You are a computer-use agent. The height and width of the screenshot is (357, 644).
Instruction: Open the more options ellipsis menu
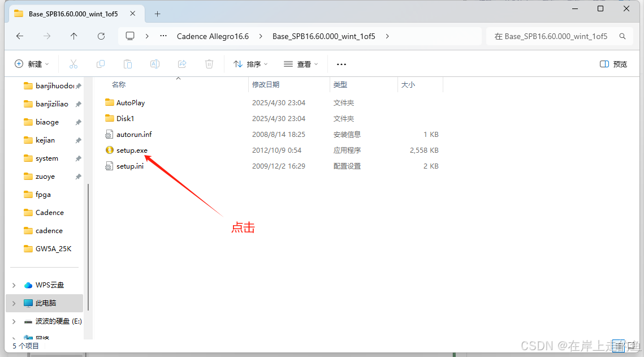(x=342, y=64)
